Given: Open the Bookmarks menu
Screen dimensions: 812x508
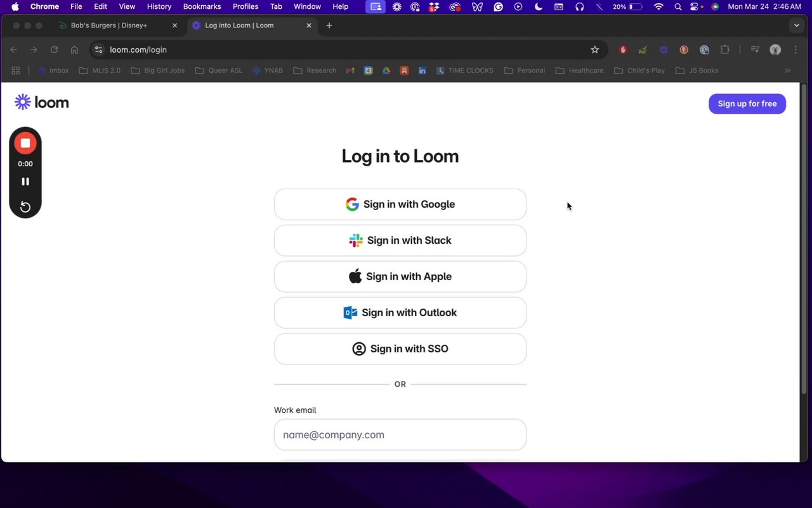Looking at the screenshot, I should [202, 6].
